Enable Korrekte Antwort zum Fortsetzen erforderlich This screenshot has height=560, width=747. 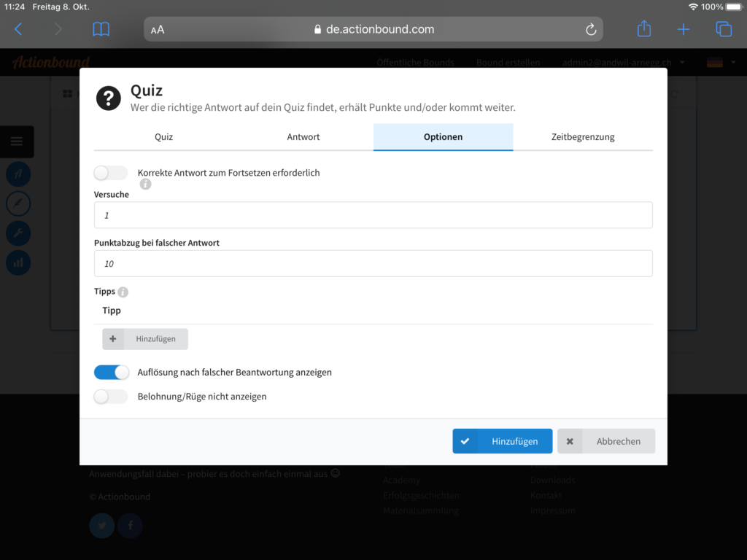coord(111,173)
